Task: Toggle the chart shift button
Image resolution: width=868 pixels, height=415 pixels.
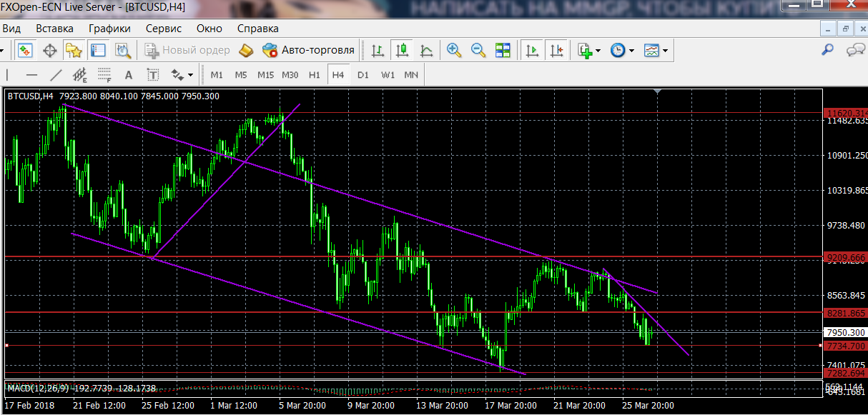Action: pyautogui.click(x=556, y=50)
